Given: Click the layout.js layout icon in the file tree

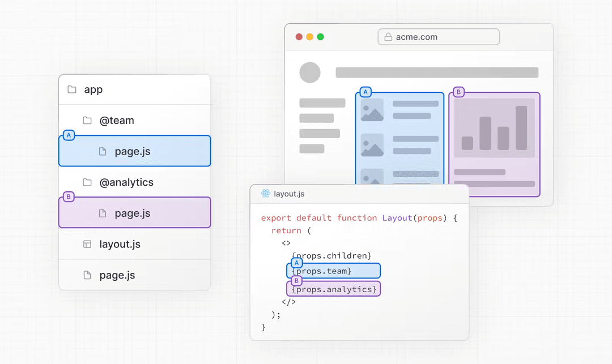Looking at the screenshot, I should pos(87,244).
